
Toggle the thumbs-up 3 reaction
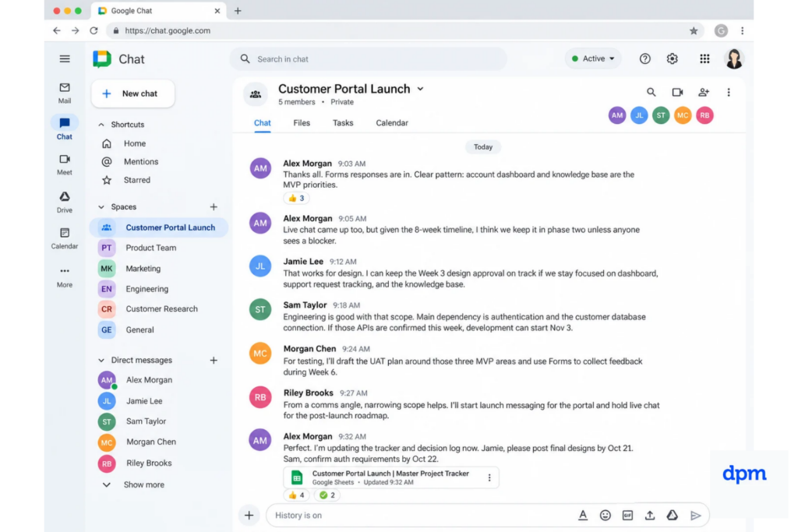pos(296,199)
